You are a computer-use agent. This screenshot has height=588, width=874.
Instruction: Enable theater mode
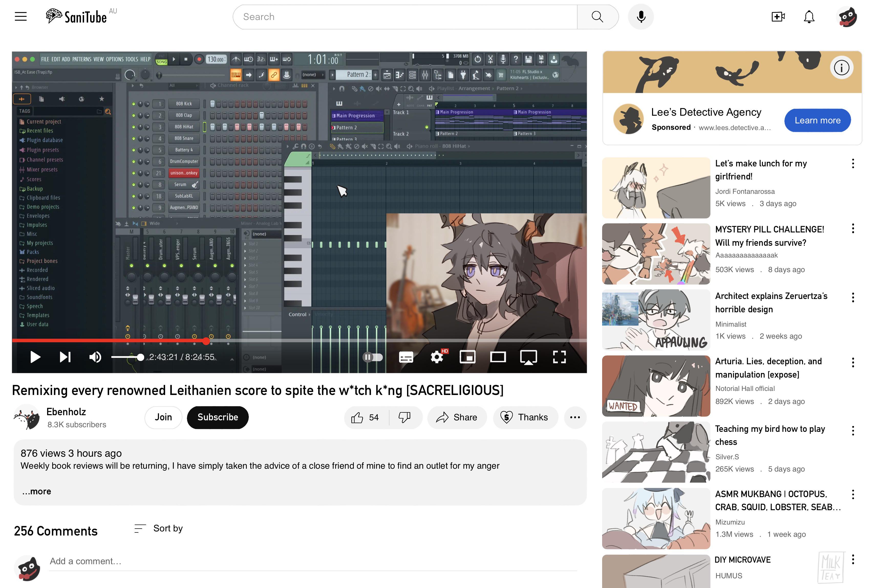tap(498, 357)
